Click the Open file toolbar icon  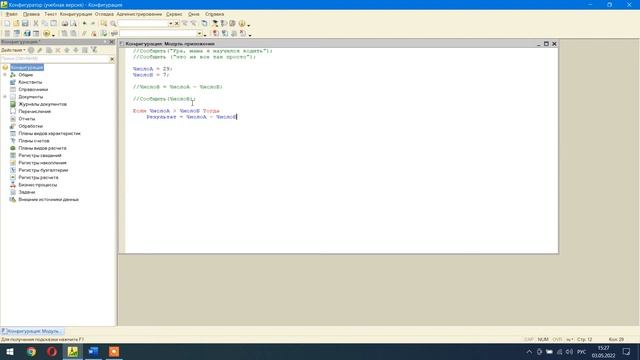pyautogui.click(x=16, y=24)
